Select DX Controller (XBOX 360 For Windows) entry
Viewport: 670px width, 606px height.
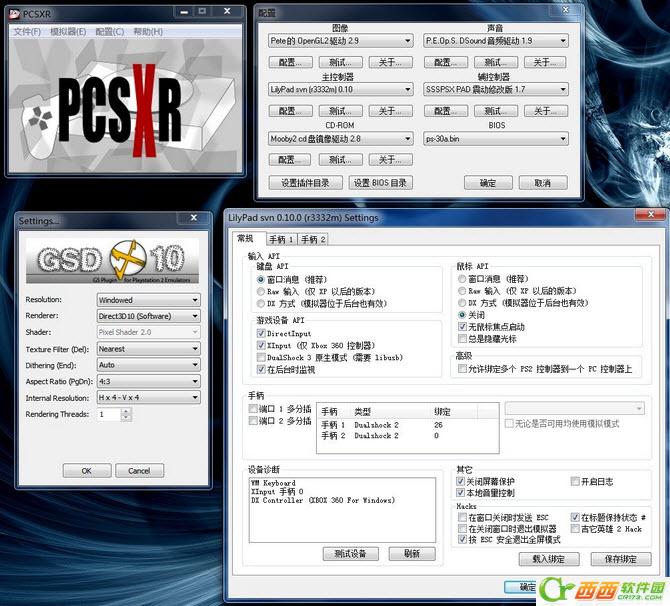(323, 500)
